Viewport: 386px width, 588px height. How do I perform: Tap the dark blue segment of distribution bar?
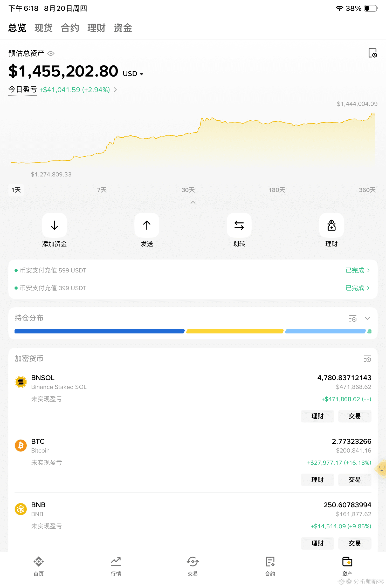(x=100, y=331)
